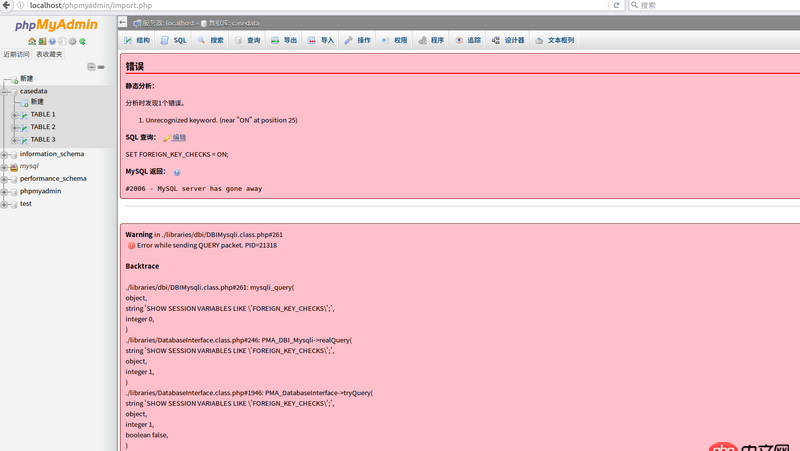Click the TABLE 2 browse icon

point(24,128)
